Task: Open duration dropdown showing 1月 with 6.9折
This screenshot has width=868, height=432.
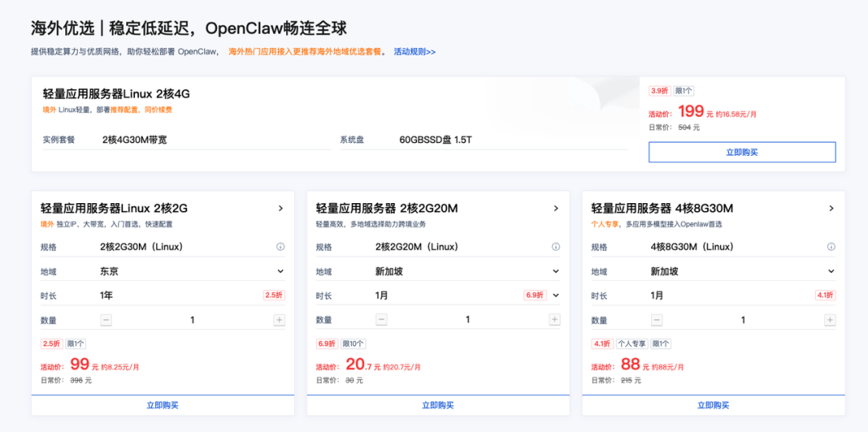Action: pos(555,295)
